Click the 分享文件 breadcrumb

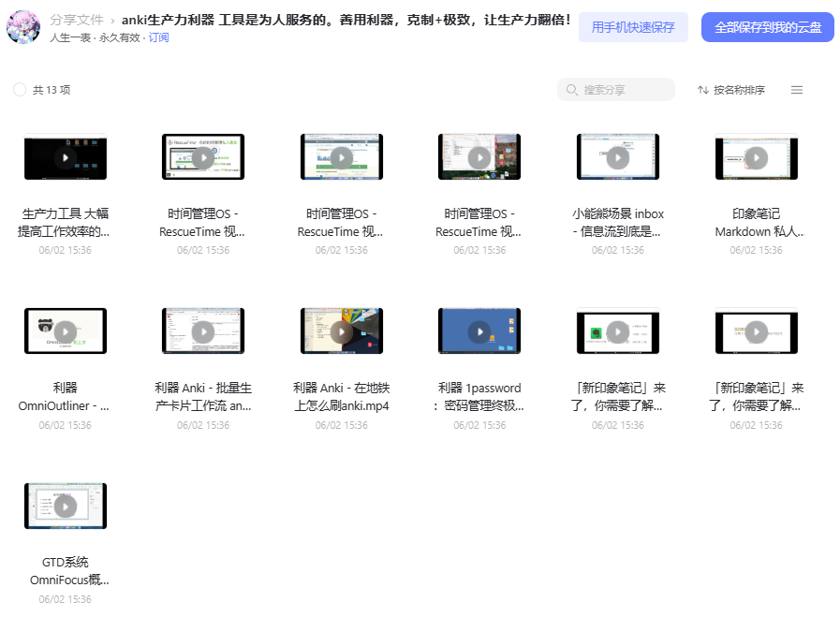77,20
